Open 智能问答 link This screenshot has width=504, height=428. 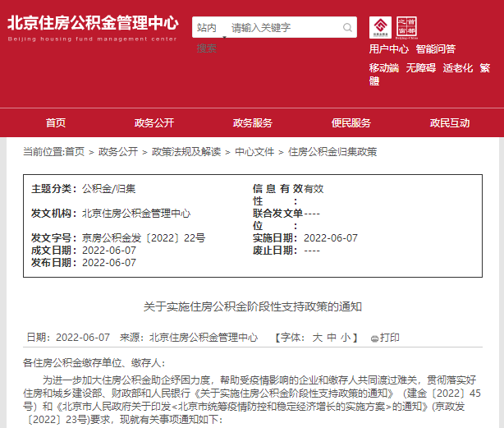pyautogui.click(x=436, y=48)
